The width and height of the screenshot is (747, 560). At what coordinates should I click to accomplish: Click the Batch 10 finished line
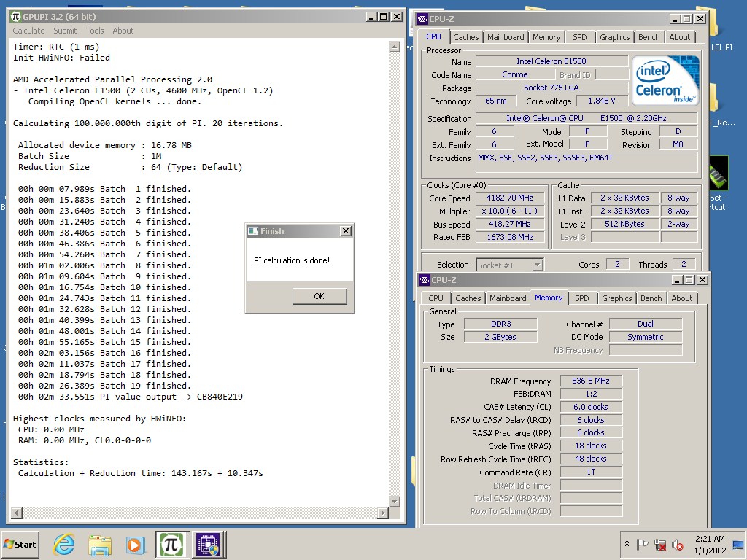(104, 287)
